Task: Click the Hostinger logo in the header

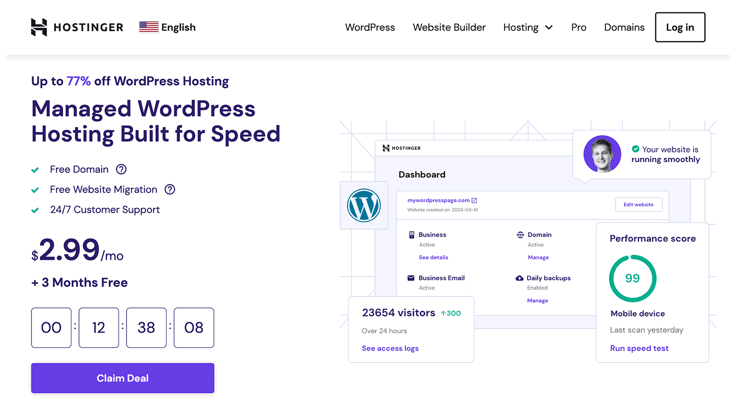Action: click(77, 27)
